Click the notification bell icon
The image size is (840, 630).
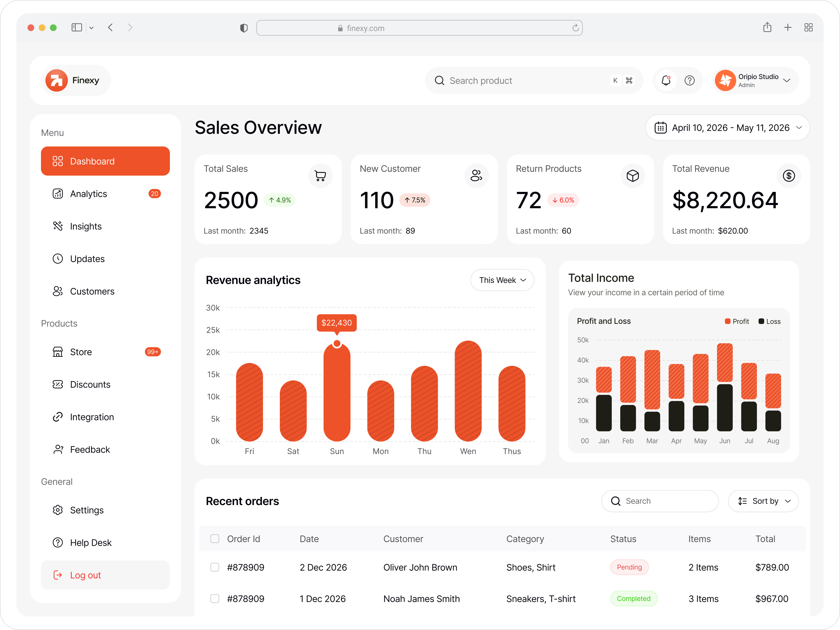666,80
